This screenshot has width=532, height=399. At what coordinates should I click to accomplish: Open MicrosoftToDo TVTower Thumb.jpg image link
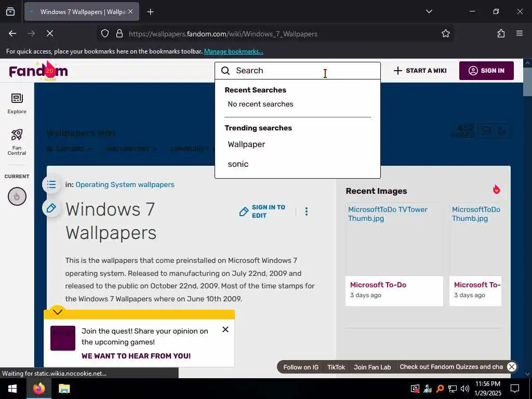[388, 214]
